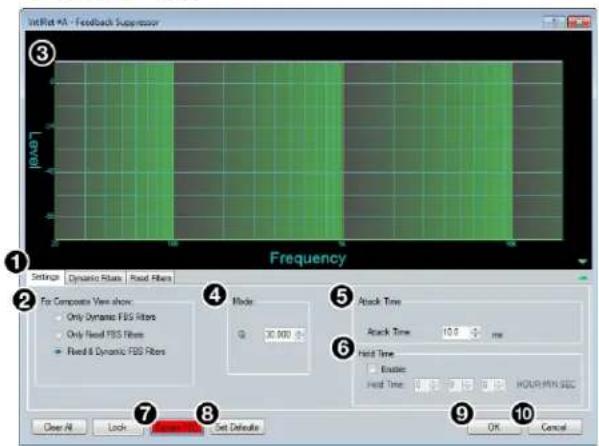The image size is (599, 446).
Task: Click the Cancel button
Action: pyautogui.click(x=555, y=427)
